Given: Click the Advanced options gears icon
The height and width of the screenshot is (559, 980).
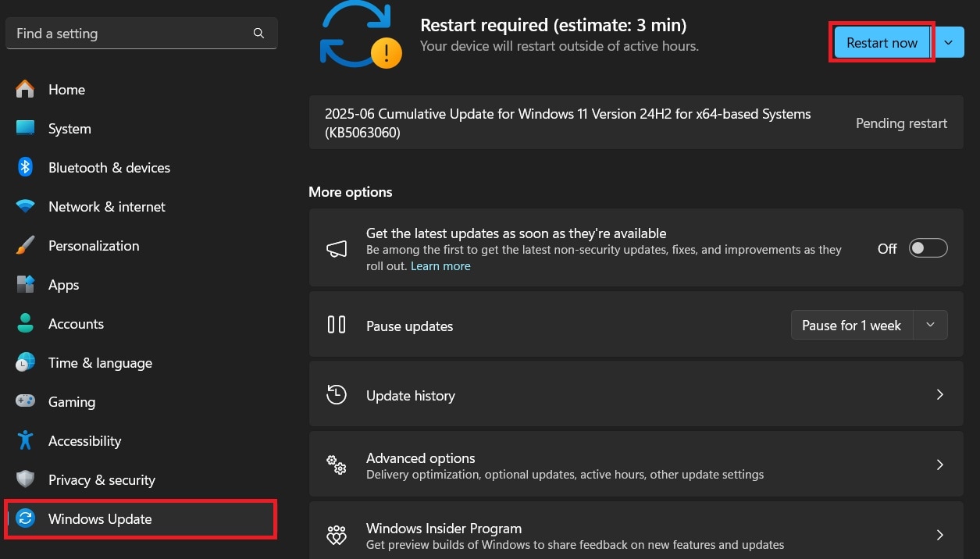Looking at the screenshot, I should click(x=337, y=465).
